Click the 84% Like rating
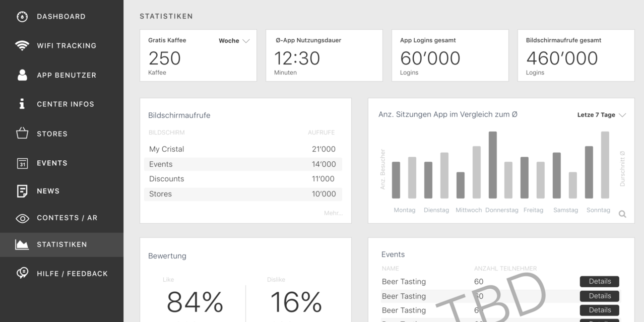 click(x=195, y=302)
